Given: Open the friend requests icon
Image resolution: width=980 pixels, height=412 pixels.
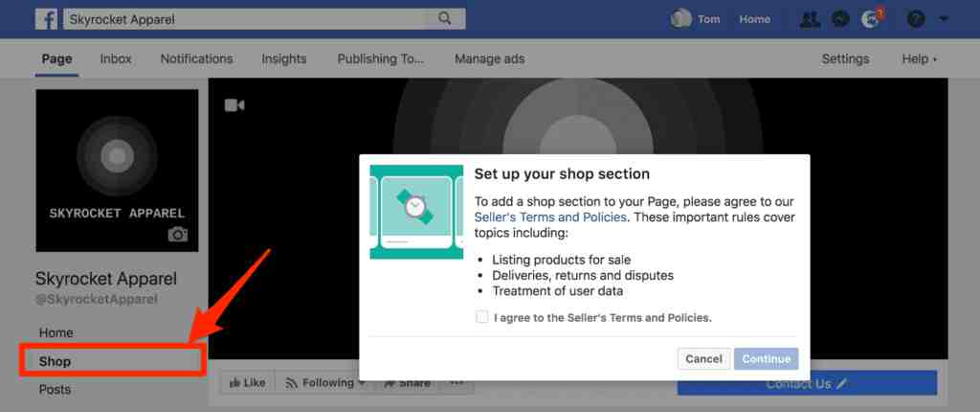Looking at the screenshot, I should point(810,19).
